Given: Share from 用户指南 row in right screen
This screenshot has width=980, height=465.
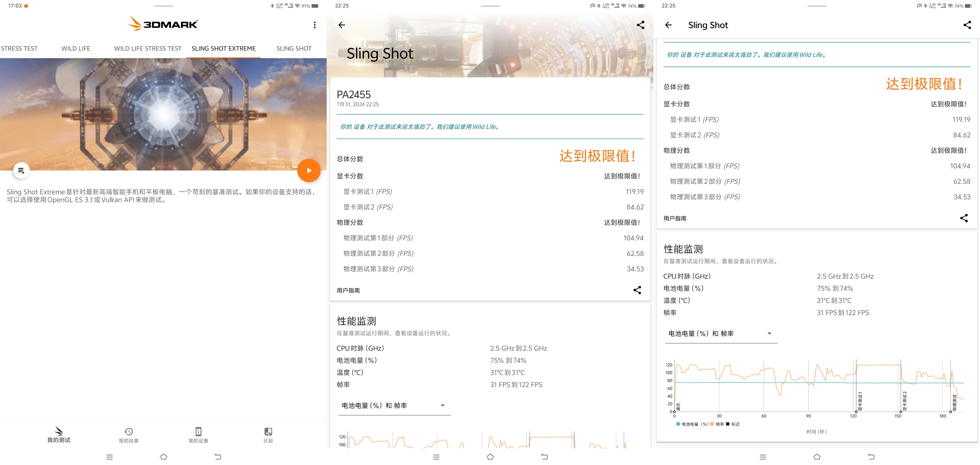Looking at the screenshot, I should [x=964, y=218].
